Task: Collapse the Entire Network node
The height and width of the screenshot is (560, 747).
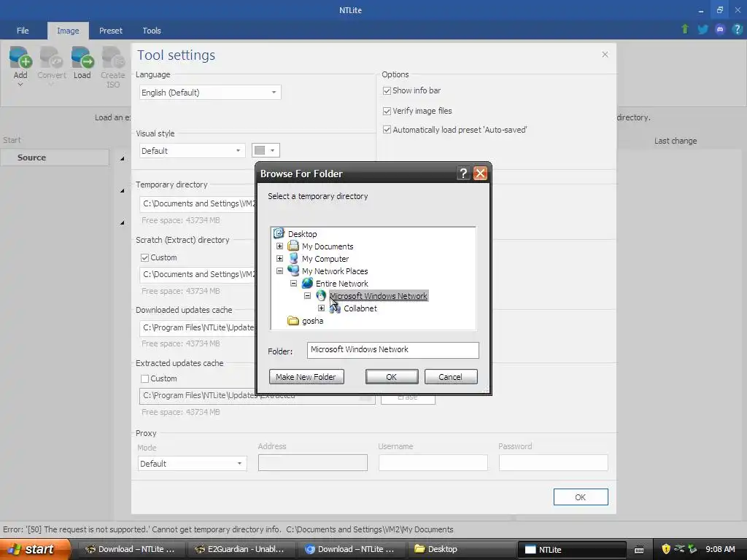Action: click(293, 284)
